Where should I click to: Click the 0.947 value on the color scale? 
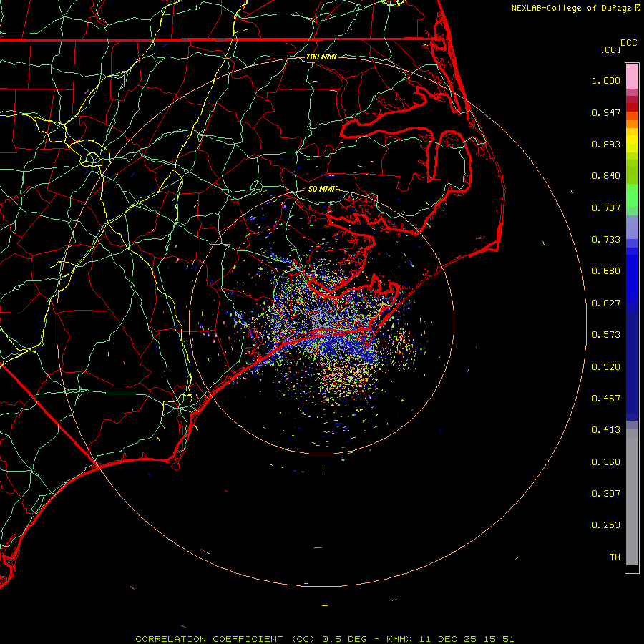606,112
